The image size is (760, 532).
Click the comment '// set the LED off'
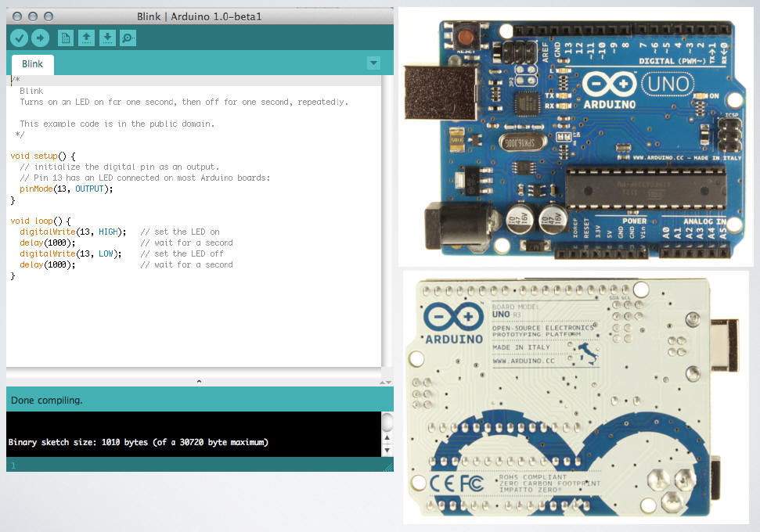pyautogui.click(x=182, y=254)
